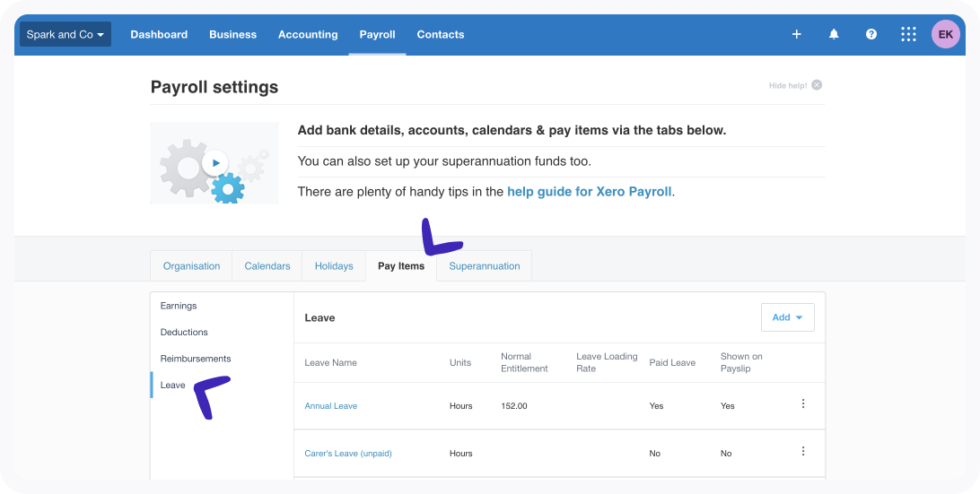Select Deductions in the pay items sidebar

click(x=184, y=333)
